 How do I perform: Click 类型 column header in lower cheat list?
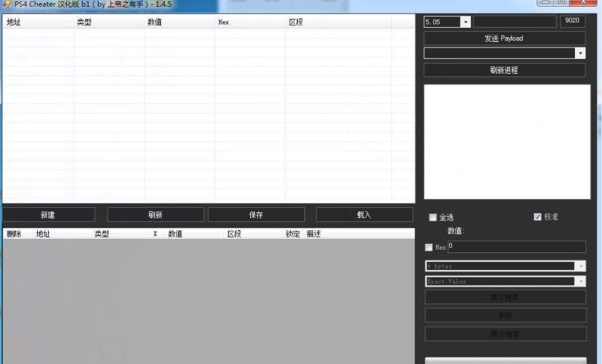point(121,234)
